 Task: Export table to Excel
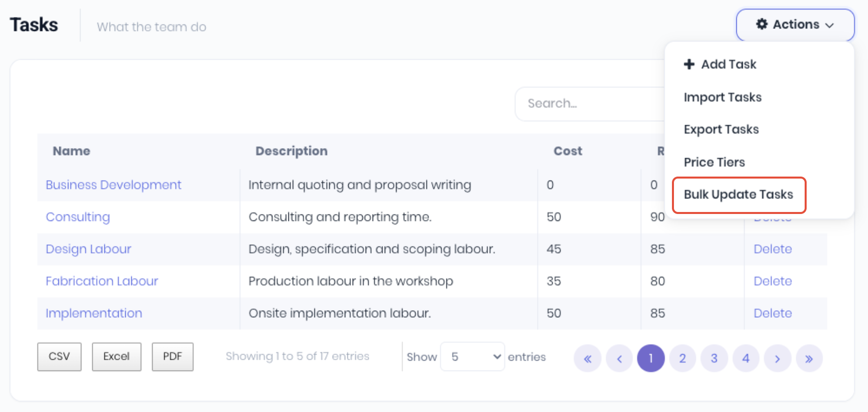(116, 357)
